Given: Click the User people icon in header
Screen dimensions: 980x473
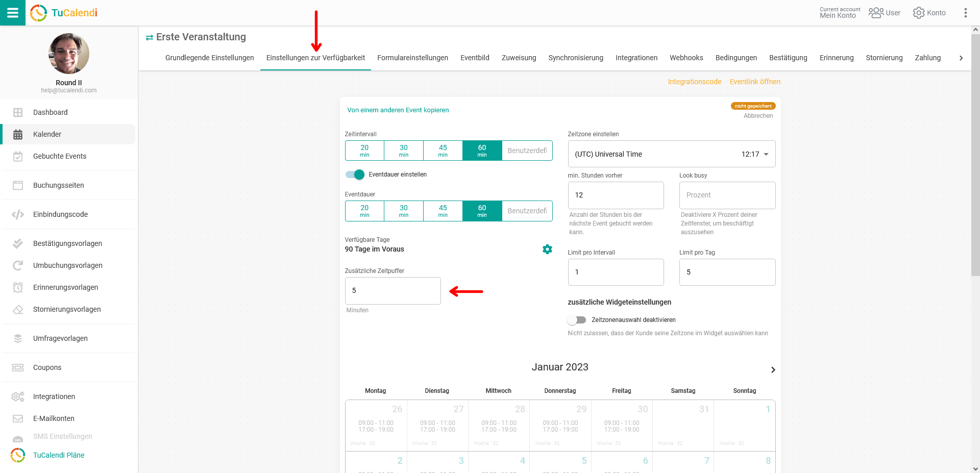Looking at the screenshot, I should [876, 13].
